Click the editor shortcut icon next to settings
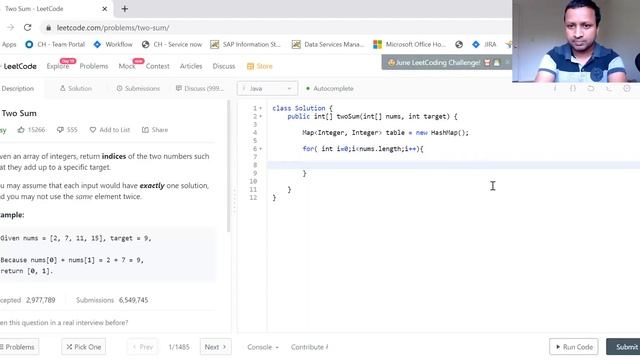640x360 pixels. [x=609, y=88]
